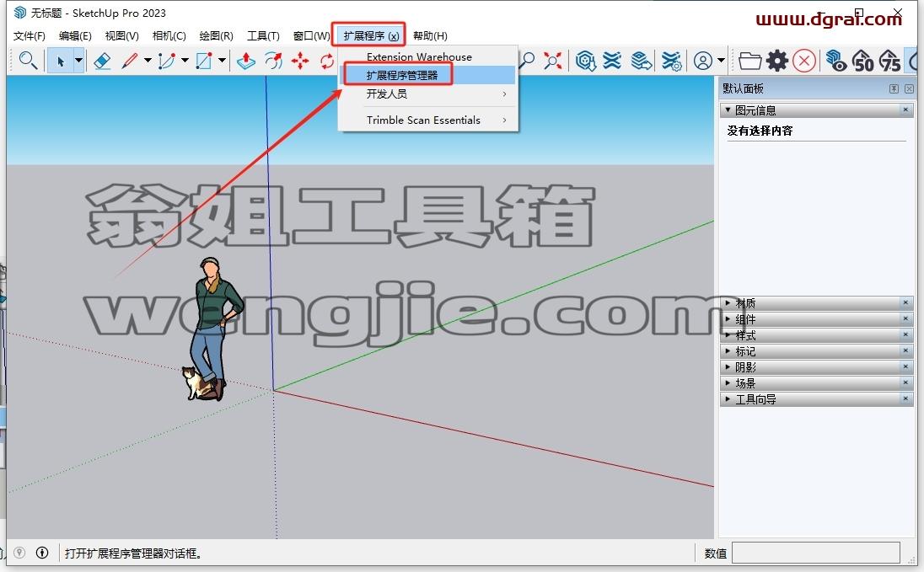Viewport: 924px width, 572px height.
Task: Select the Rotate tool
Action: (327, 61)
